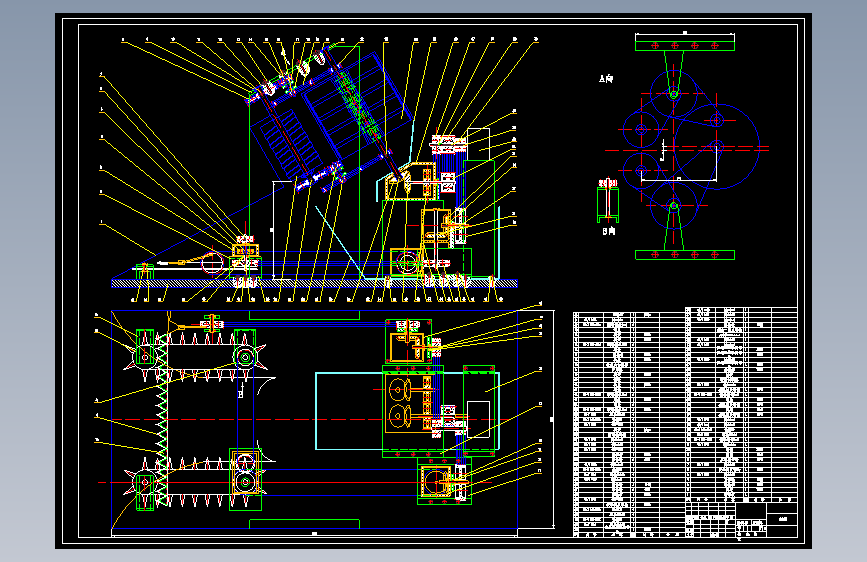Click the title block in the corner
This screenshot has height=562, width=867.
pos(741,519)
